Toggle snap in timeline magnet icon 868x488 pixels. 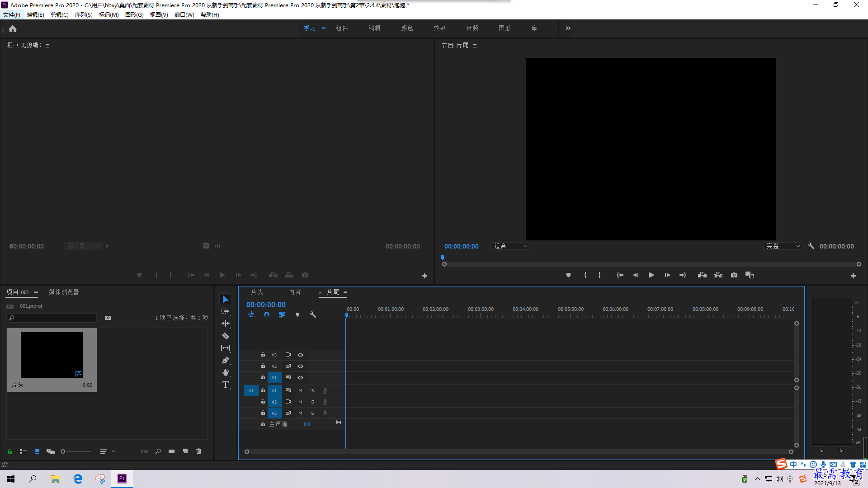tap(267, 314)
